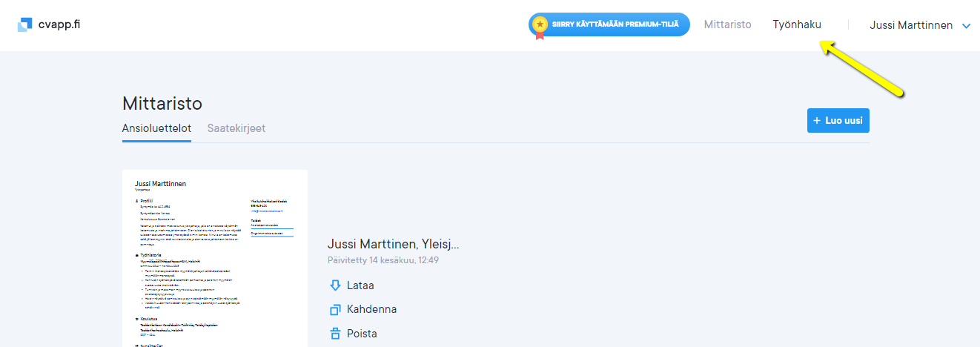Click the cvapp.fi brand name text
The image size is (980, 347).
(x=59, y=24)
